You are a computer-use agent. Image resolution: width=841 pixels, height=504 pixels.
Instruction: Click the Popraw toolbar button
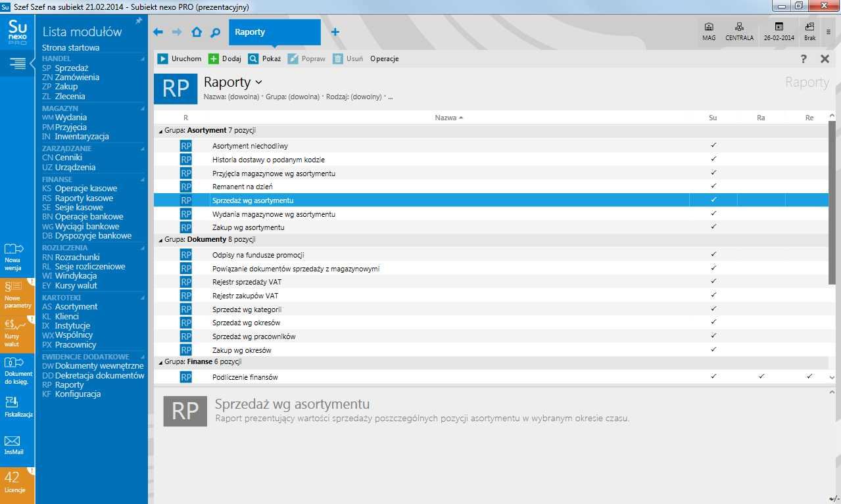(x=306, y=58)
